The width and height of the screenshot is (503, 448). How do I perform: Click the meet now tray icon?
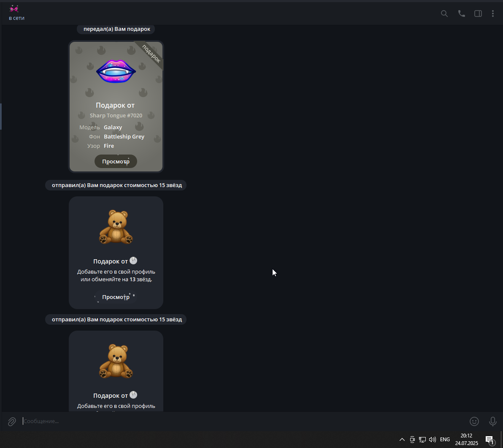pyautogui.click(x=412, y=440)
